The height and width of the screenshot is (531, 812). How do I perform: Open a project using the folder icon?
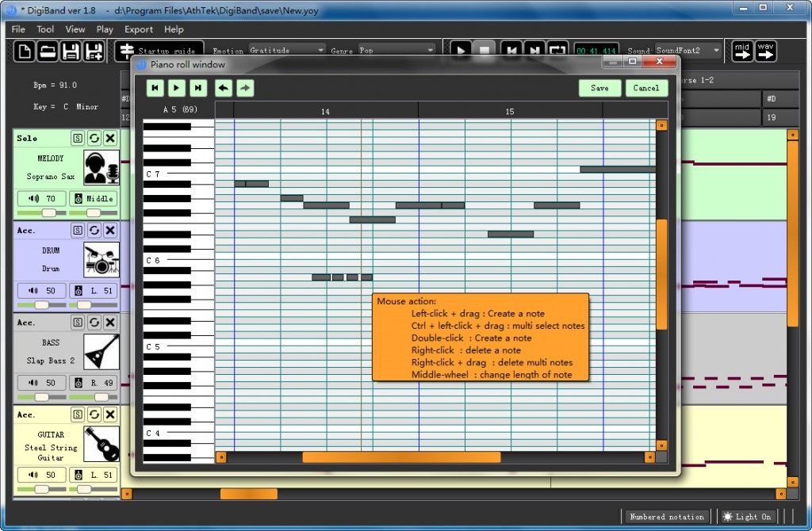(x=48, y=50)
